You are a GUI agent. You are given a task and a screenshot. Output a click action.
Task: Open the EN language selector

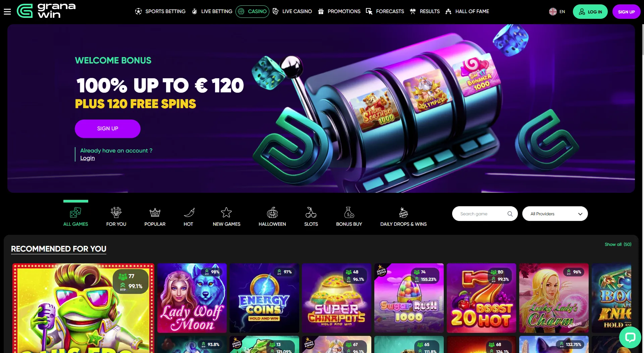[x=557, y=11]
